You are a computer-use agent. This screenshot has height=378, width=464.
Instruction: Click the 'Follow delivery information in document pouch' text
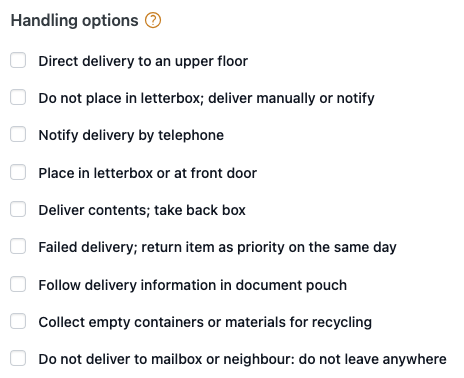[x=193, y=286]
